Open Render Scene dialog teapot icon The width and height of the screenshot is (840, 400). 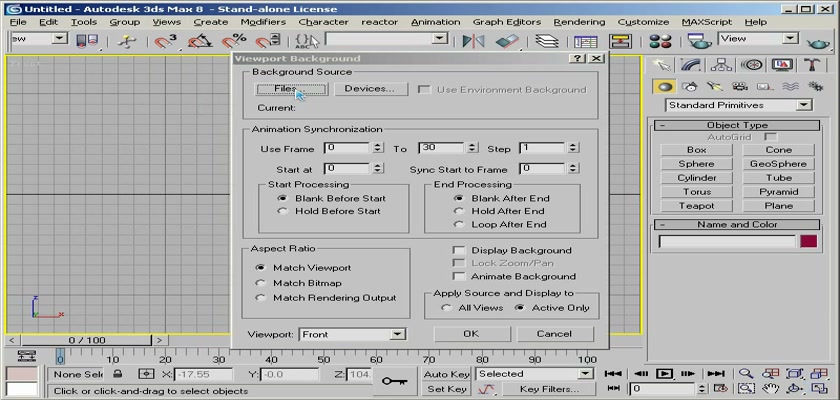click(x=699, y=41)
